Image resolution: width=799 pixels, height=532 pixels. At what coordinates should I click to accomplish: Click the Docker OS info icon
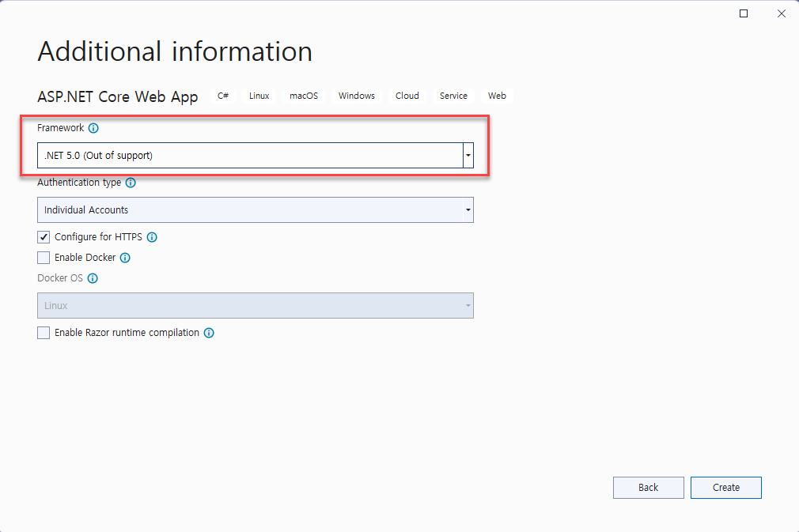[93, 279]
